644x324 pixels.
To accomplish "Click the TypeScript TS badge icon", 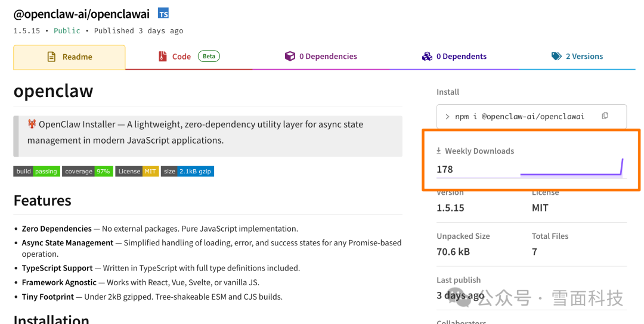I will pos(163,13).
